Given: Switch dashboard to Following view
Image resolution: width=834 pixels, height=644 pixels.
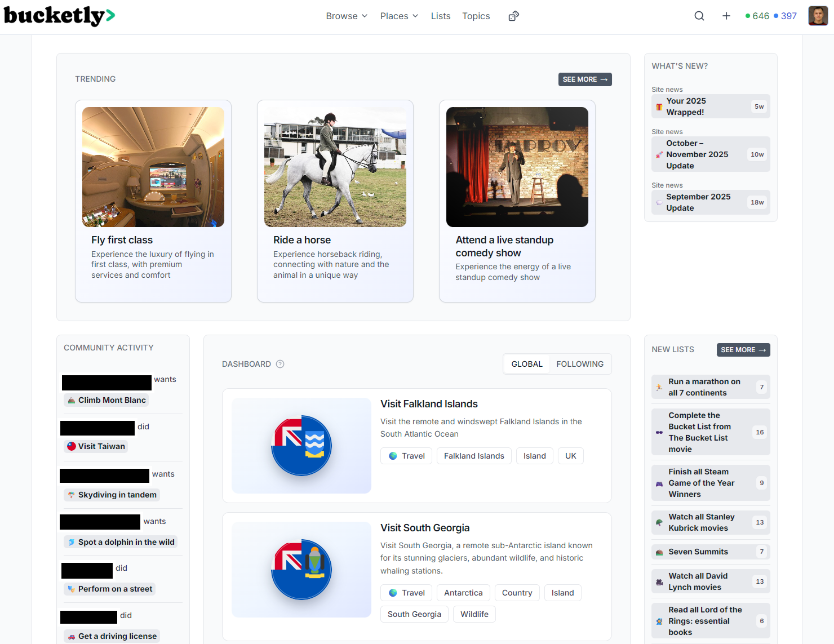Looking at the screenshot, I should [x=580, y=364].
